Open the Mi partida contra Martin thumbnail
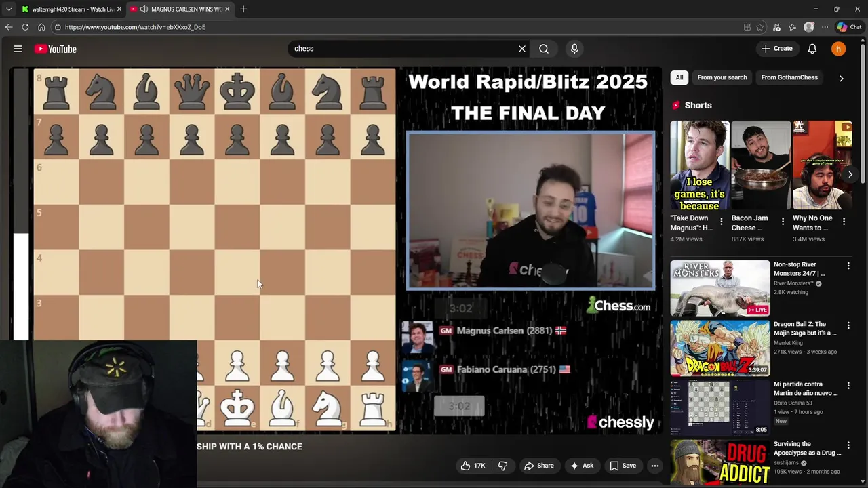This screenshot has height=488, width=868. (x=720, y=407)
